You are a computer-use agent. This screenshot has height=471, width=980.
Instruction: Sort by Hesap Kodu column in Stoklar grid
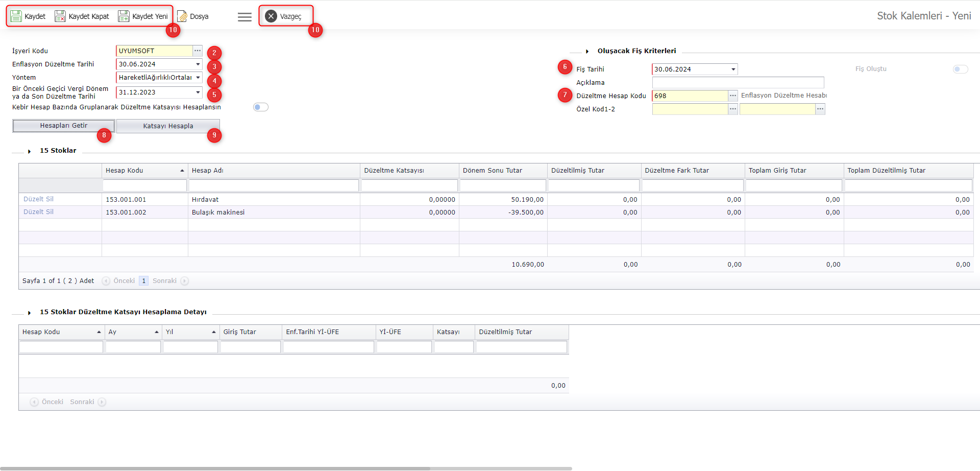pos(144,171)
